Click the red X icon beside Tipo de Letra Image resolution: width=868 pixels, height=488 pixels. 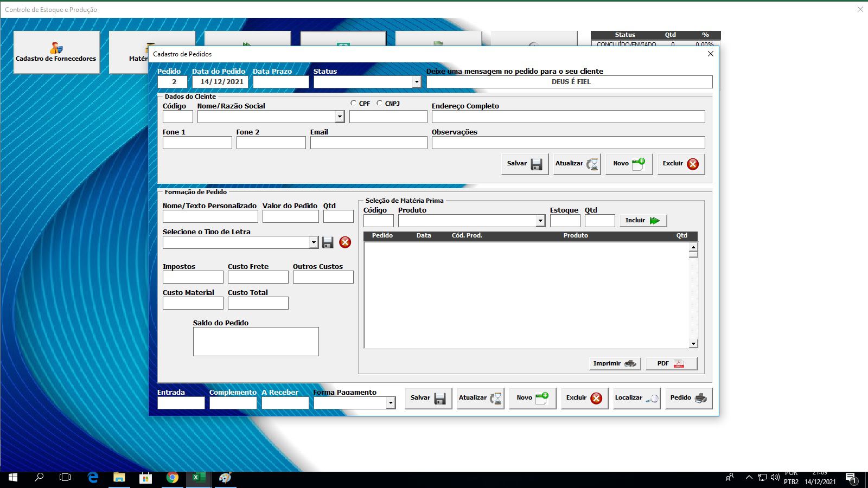345,242
